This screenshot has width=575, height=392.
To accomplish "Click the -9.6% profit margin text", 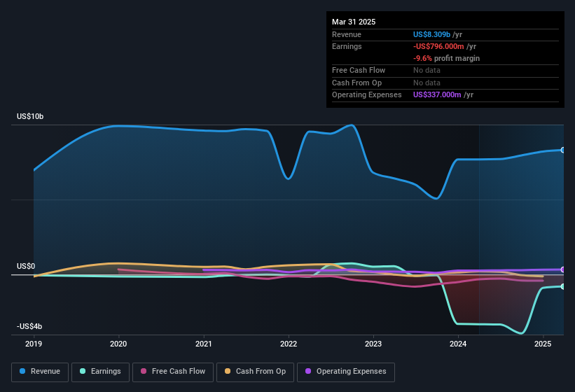I will click(x=446, y=58).
